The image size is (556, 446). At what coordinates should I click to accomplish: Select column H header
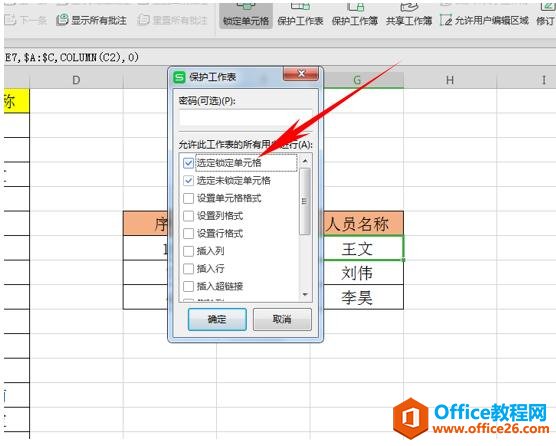[x=450, y=80]
